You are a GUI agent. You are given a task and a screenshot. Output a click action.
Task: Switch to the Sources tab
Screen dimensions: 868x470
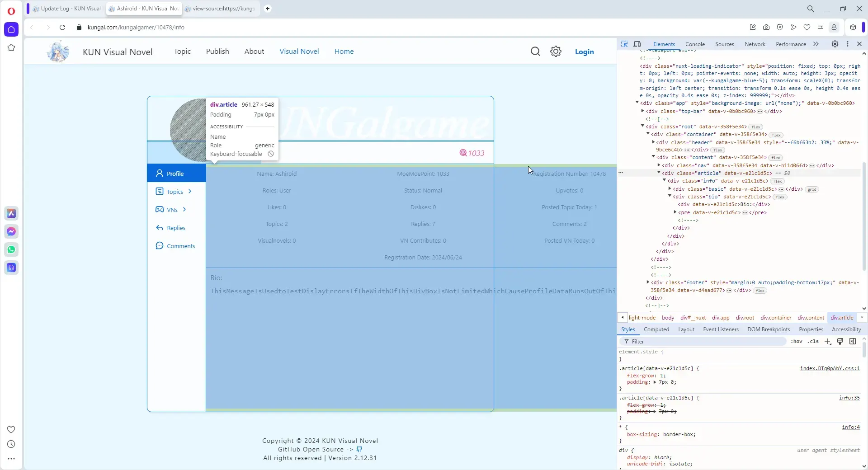click(x=725, y=44)
